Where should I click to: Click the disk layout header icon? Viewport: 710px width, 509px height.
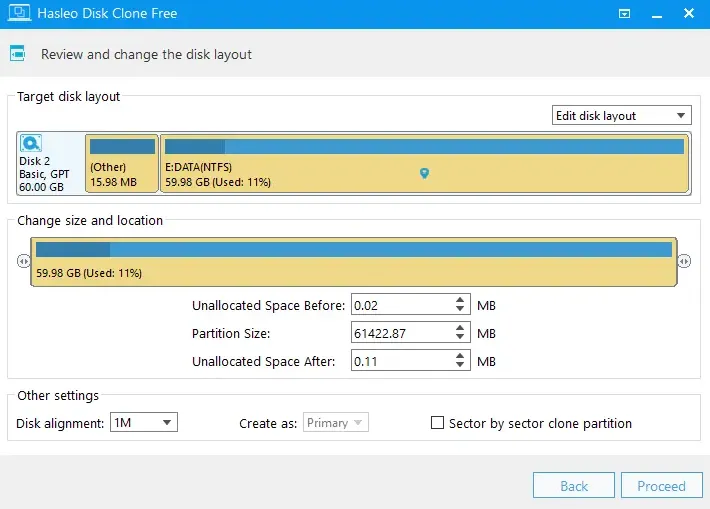tap(18, 54)
